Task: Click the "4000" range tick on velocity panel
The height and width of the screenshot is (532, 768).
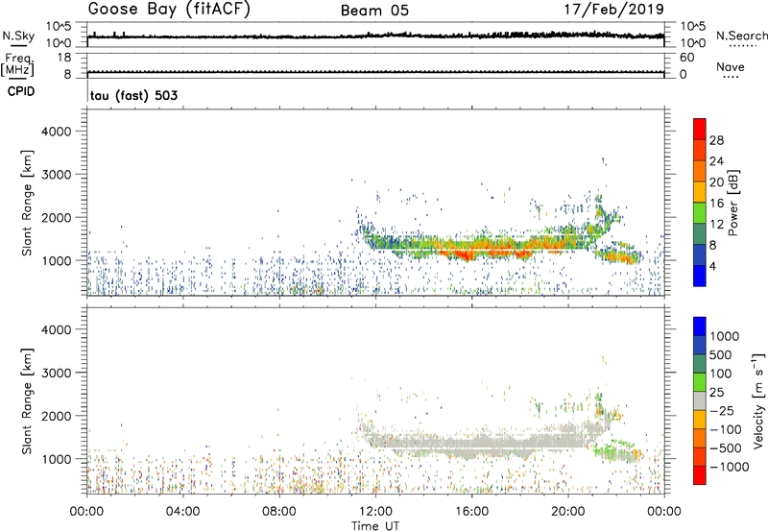Action: click(x=57, y=329)
